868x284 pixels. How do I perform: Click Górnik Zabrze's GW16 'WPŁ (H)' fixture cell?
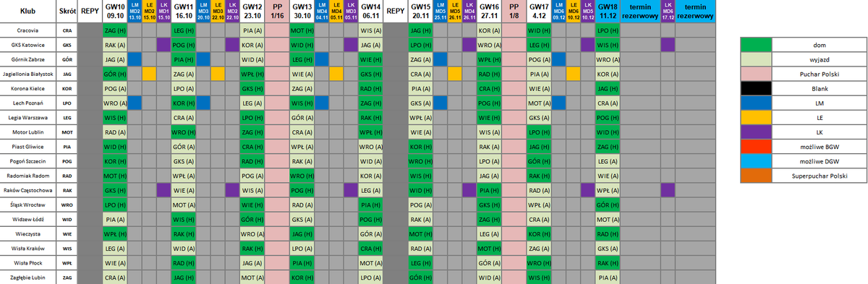(489, 59)
